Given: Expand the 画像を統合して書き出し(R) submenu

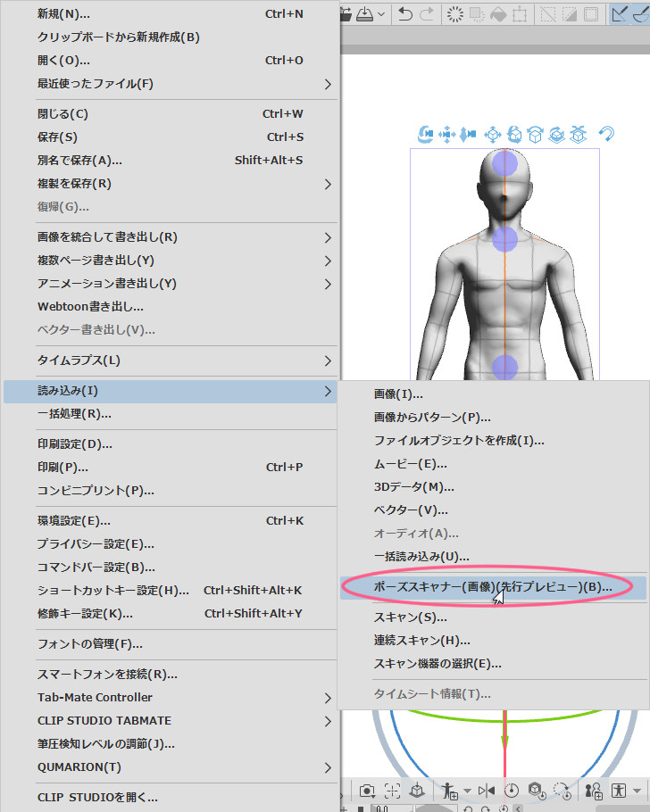Looking at the screenshot, I should coord(170,237).
